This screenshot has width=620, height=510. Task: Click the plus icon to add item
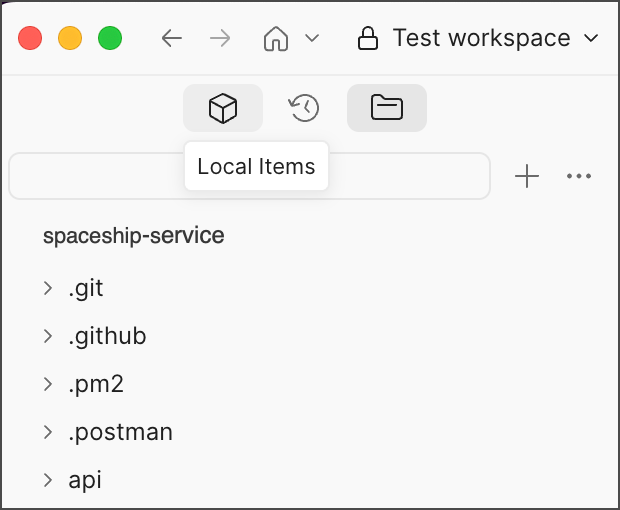pyautogui.click(x=526, y=177)
